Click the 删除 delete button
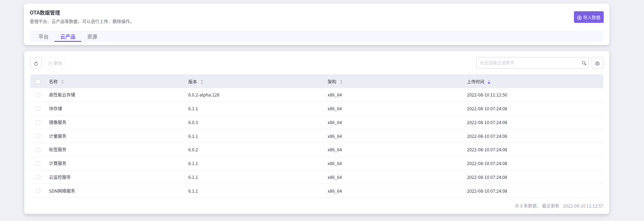The width and height of the screenshot is (644, 221). coord(55,63)
